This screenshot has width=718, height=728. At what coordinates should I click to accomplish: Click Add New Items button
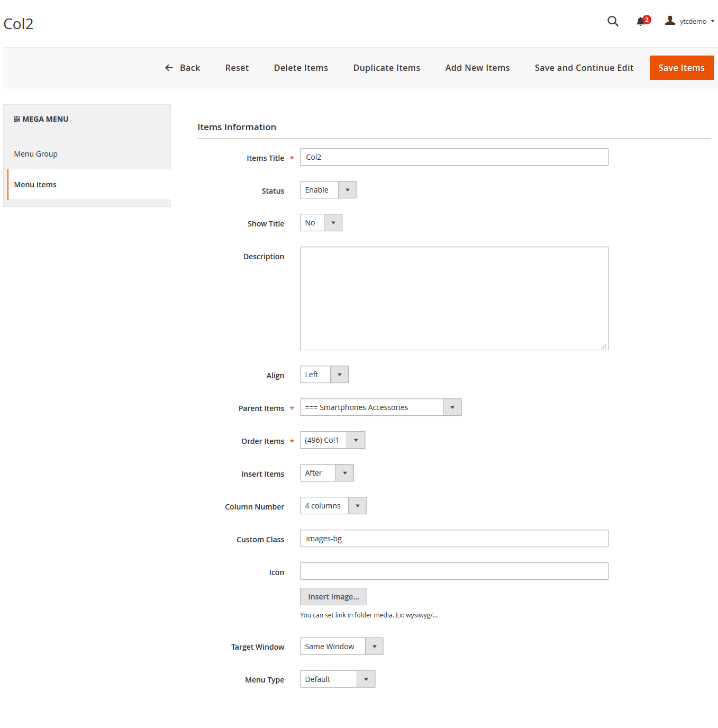point(478,68)
